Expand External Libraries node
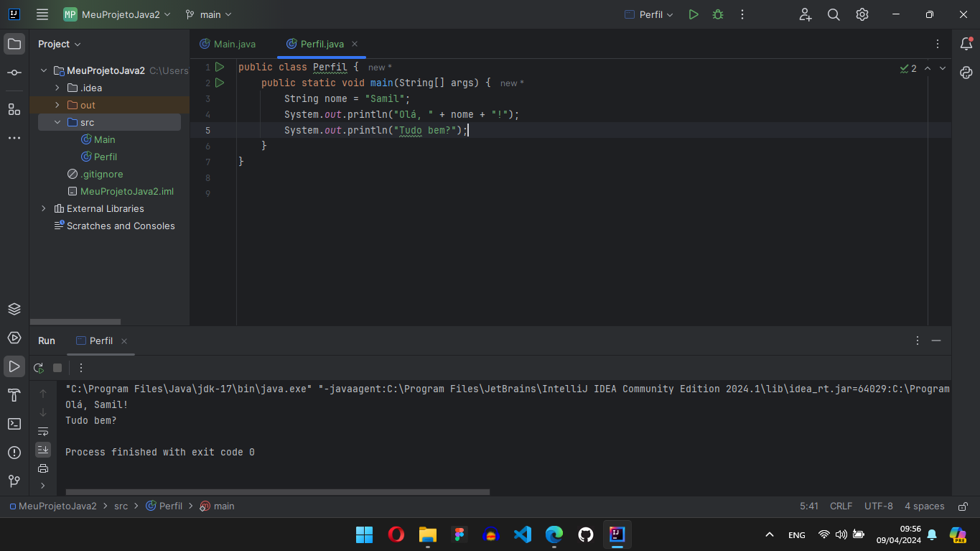This screenshot has width=980, height=551. click(x=44, y=208)
